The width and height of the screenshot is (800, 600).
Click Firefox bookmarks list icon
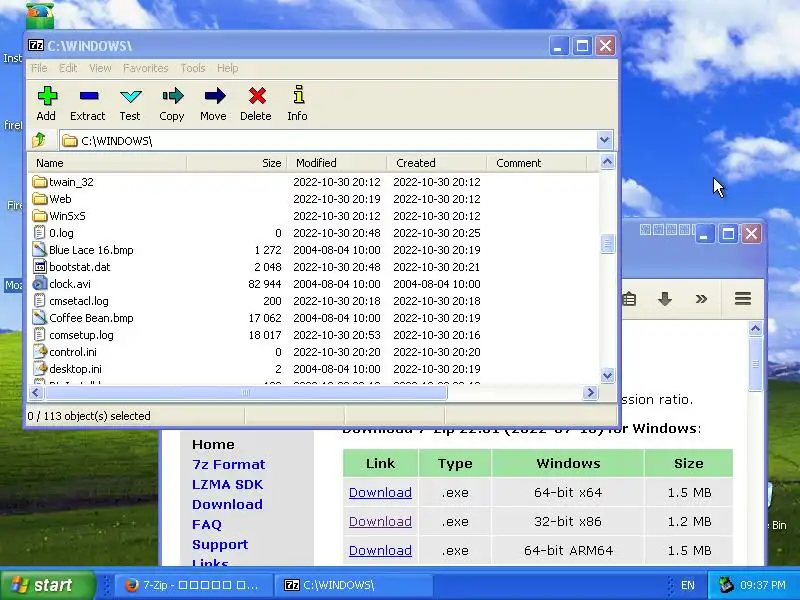click(x=629, y=299)
